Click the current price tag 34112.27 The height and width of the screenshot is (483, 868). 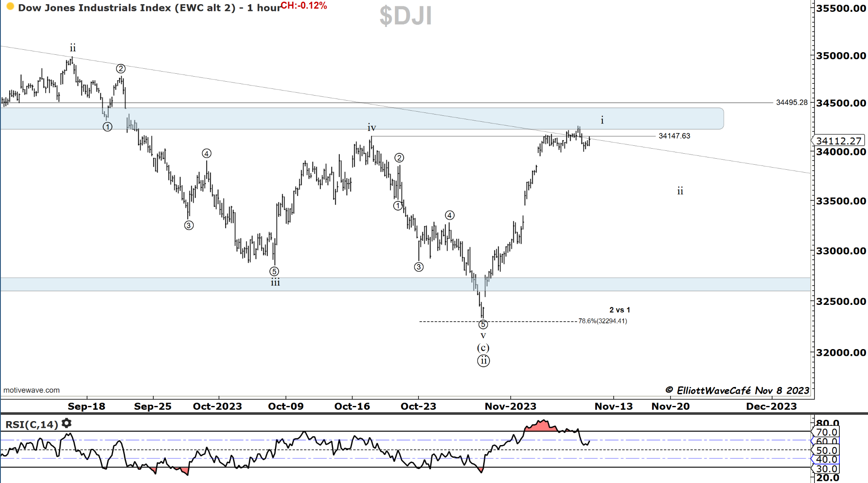coord(838,141)
